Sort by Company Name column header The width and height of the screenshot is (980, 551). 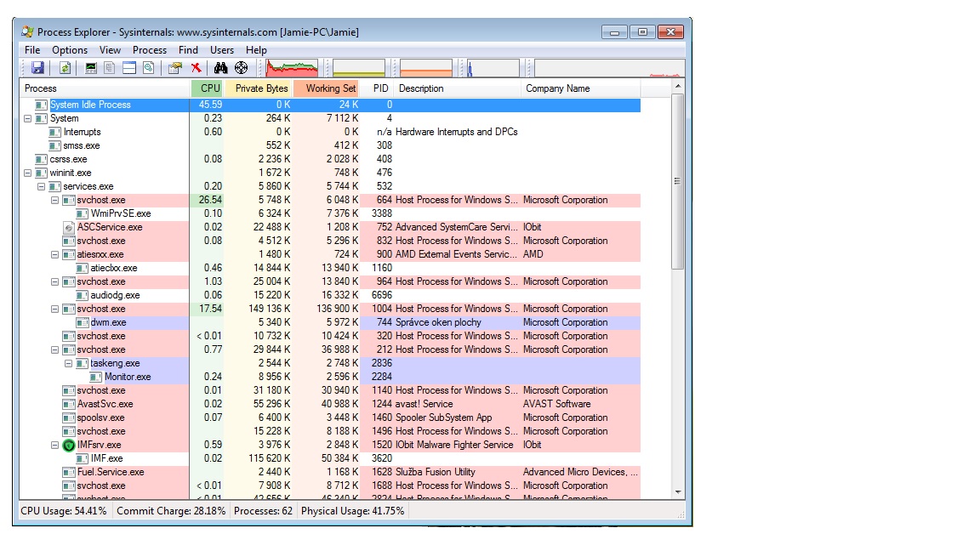click(x=581, y=88)
